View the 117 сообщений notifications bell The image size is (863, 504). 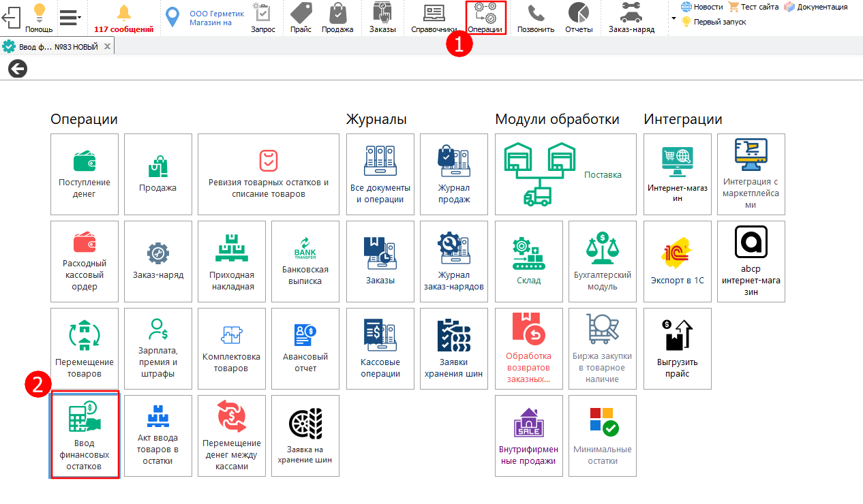tap(123, 18)
